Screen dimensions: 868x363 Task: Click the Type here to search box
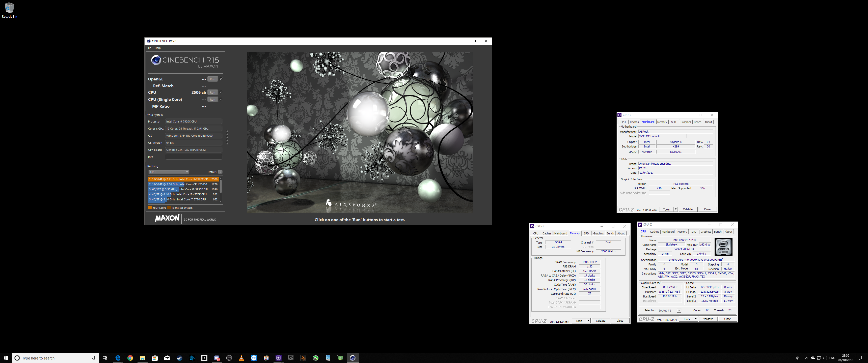point(56,358)
